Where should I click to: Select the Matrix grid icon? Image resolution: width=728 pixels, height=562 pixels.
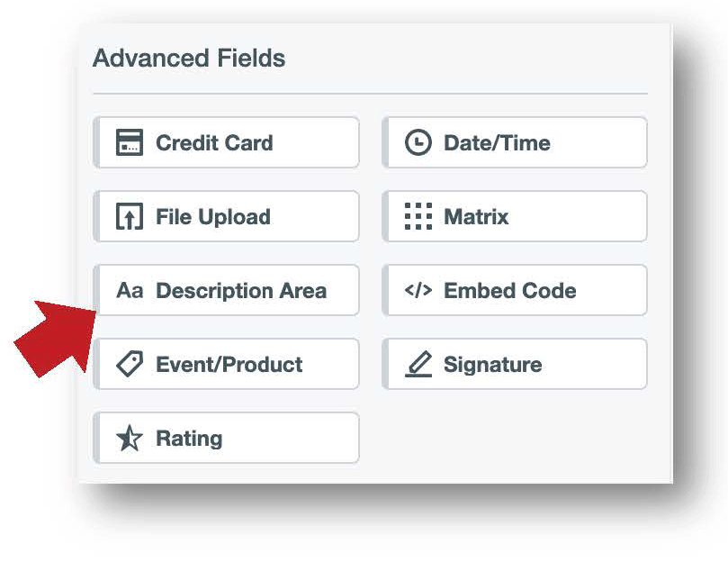click(x=417, y=216)
